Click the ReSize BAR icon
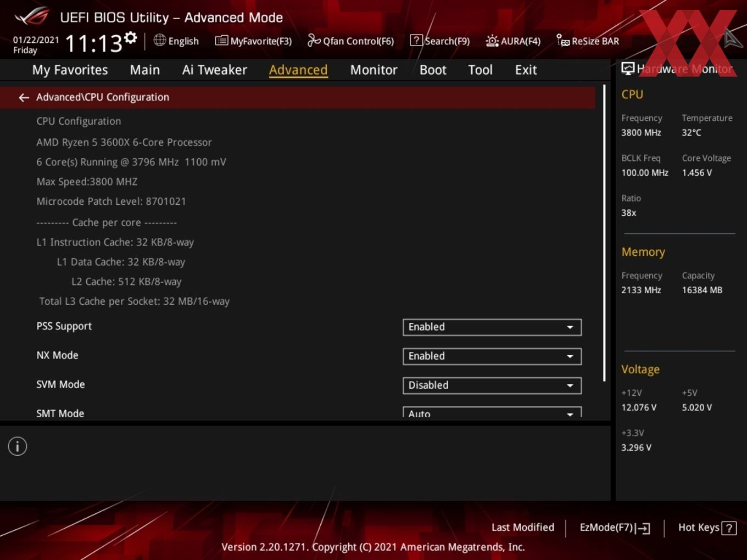 click(562, 40)
